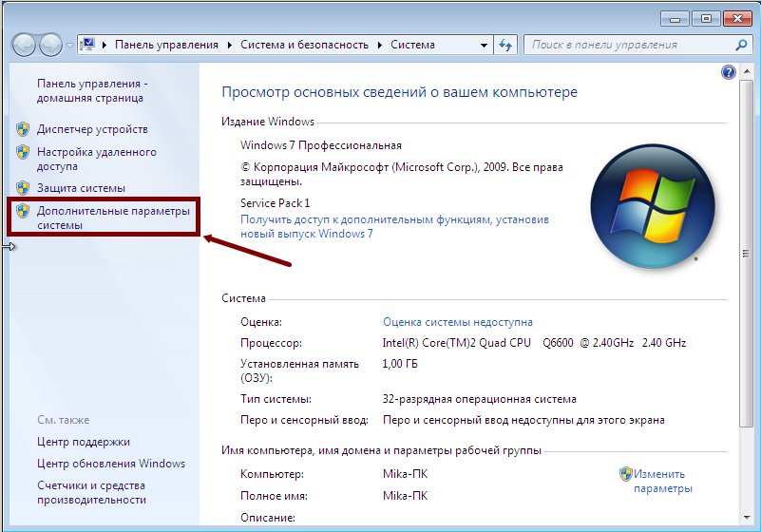Click the blue Help question mark icon
This screenshot has width=761, height=532.
[729, 72]
